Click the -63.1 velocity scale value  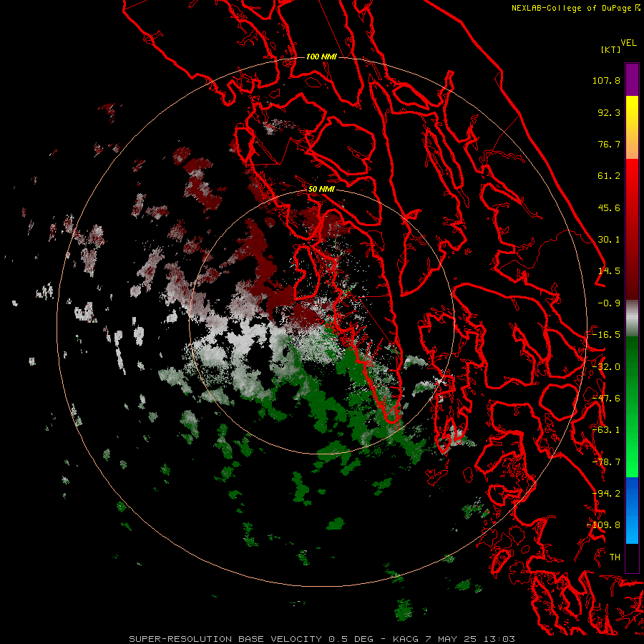(606, 430)
